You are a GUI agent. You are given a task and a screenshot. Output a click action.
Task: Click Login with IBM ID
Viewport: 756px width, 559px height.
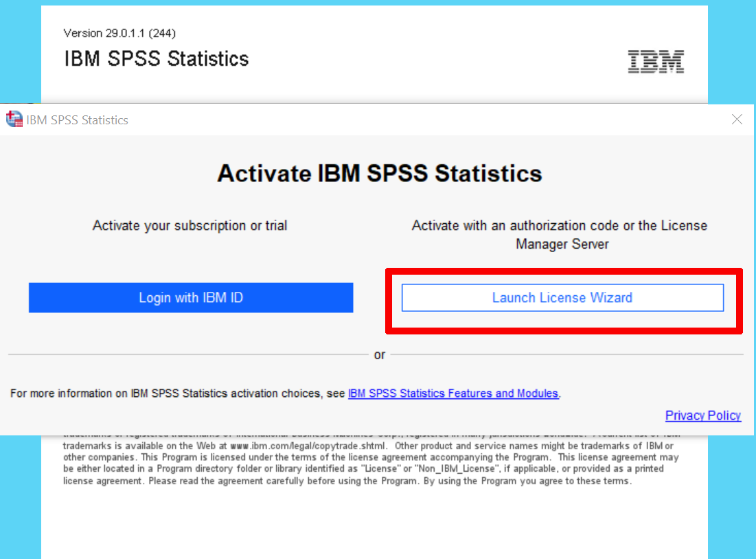click(x=190, y=297)
